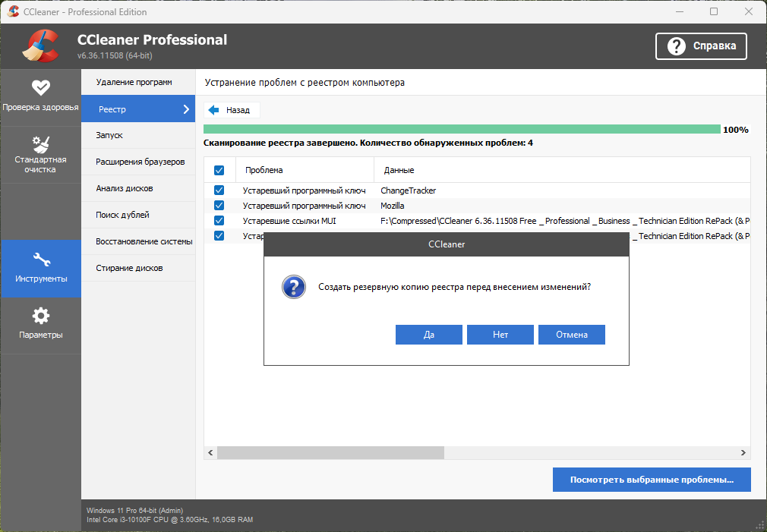Open Восстановление системы menu item
The image size is (767, 532).
[x=138, y=241]
